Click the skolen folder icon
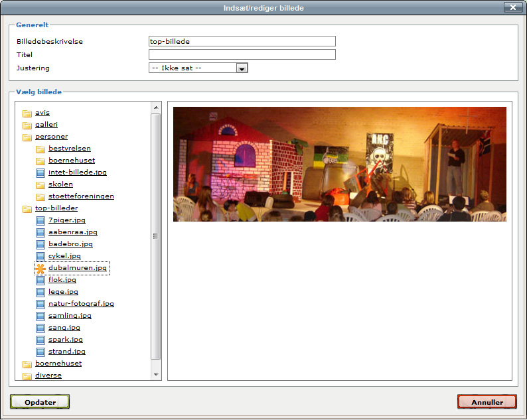 (x=40, y=184)
